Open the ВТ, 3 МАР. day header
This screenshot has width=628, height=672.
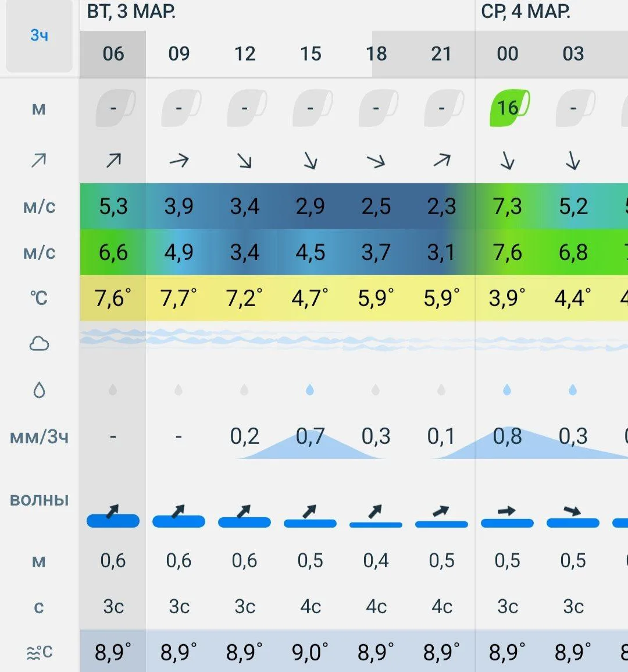coord(131,12)
